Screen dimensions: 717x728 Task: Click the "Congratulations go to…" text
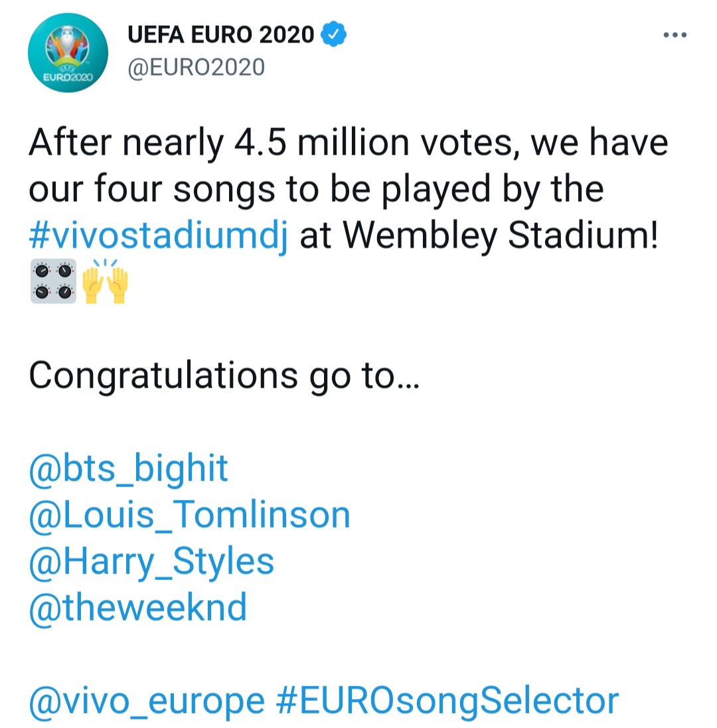[224, 376]
